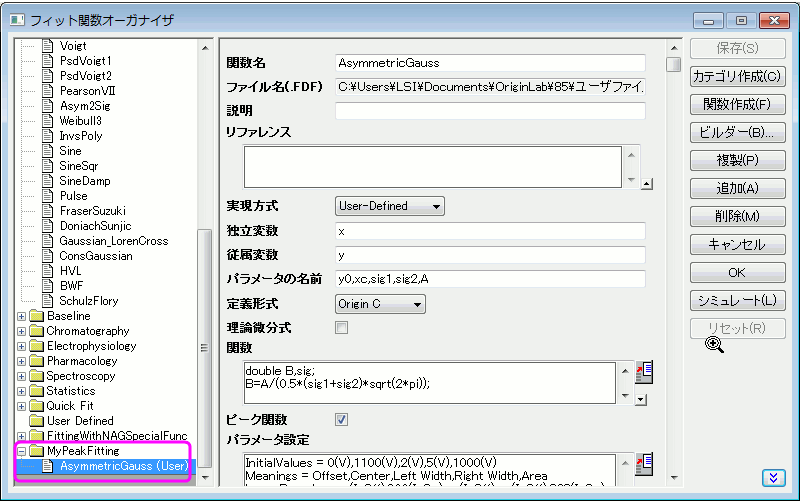Expand the Chromatography category
This screenshot has height=502, width=800.
pyautogui.click(x=21, y=332)
